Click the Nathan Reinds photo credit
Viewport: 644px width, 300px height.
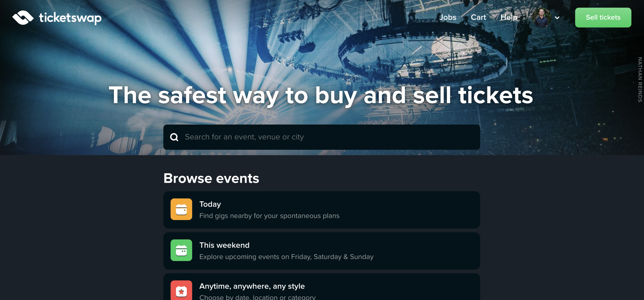(640, 80)
